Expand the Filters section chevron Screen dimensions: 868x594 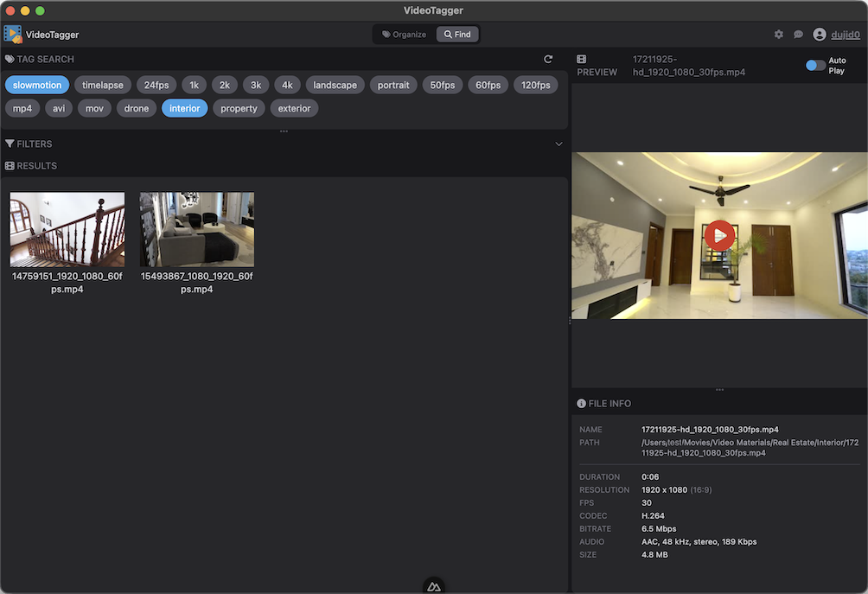(558, 144)
